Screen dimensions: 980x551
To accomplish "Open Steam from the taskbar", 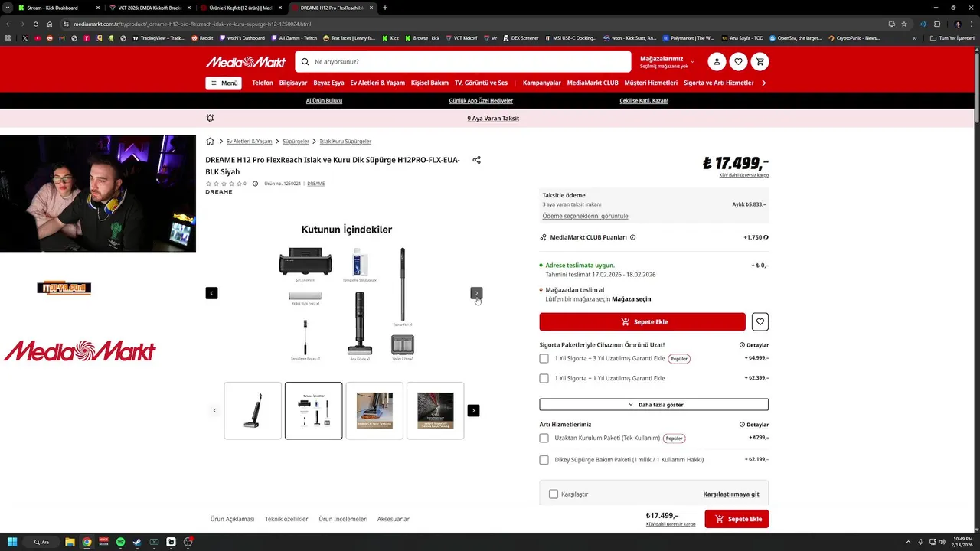I will [x=137, y=542].
